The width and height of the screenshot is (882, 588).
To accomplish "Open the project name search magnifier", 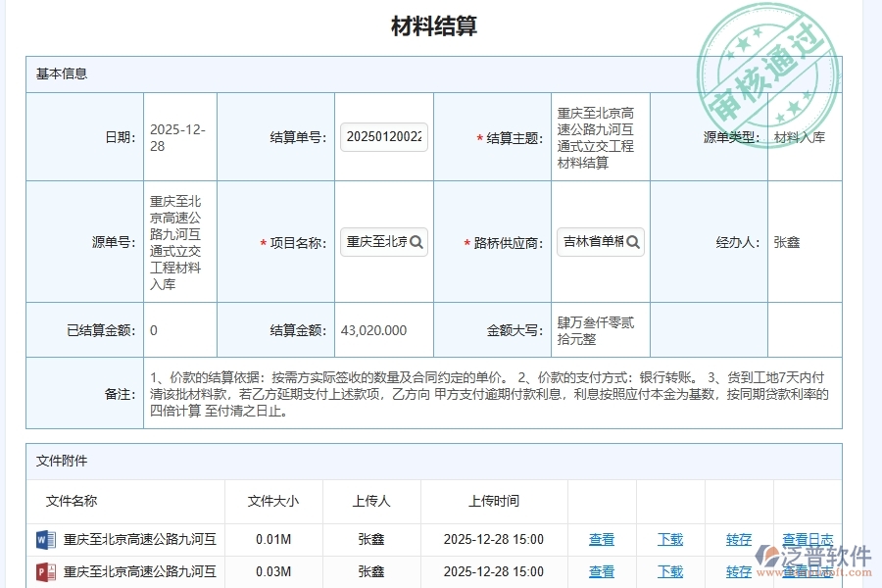I will (416, 242).
